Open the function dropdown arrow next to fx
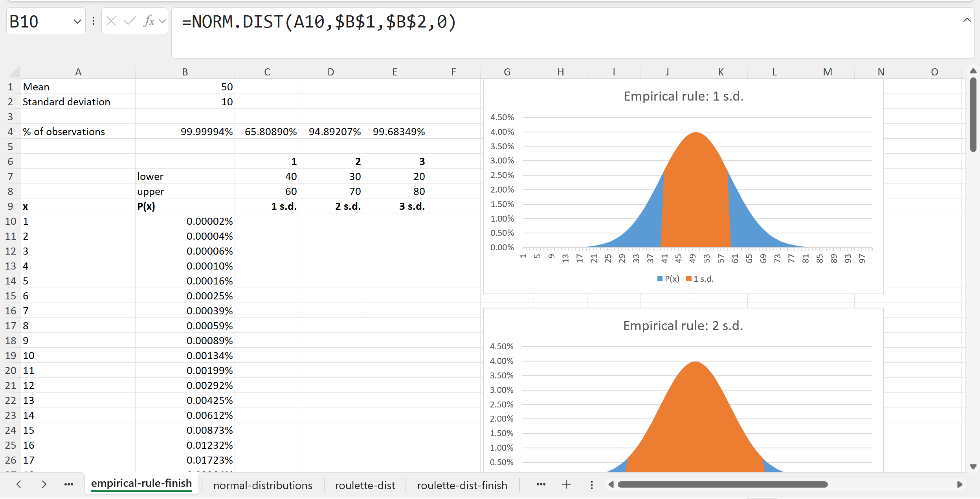980x499 pixels. pyautogui.click(x=162, y=21)
